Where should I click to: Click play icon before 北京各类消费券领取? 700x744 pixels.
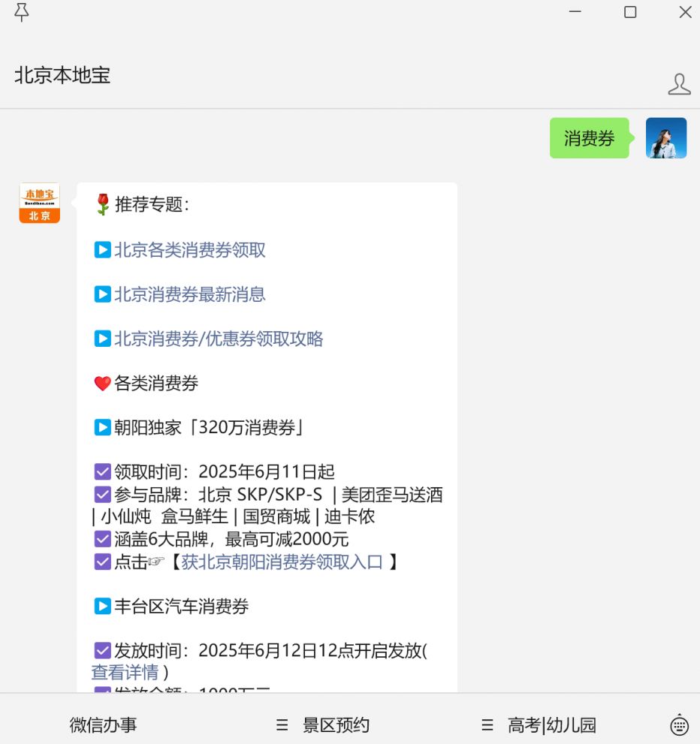click(x=102, y=250)
